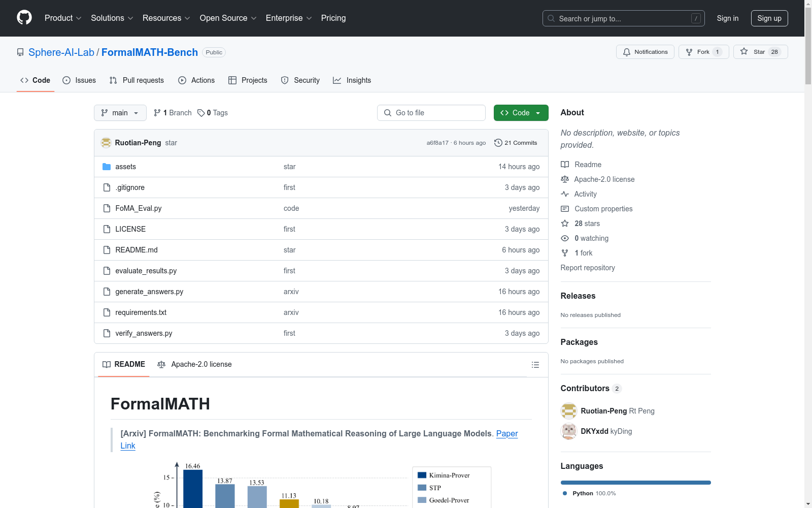Open Sphere-AI-Lab organization link
The image size is (812, 508).
click(x=61, y=52)
